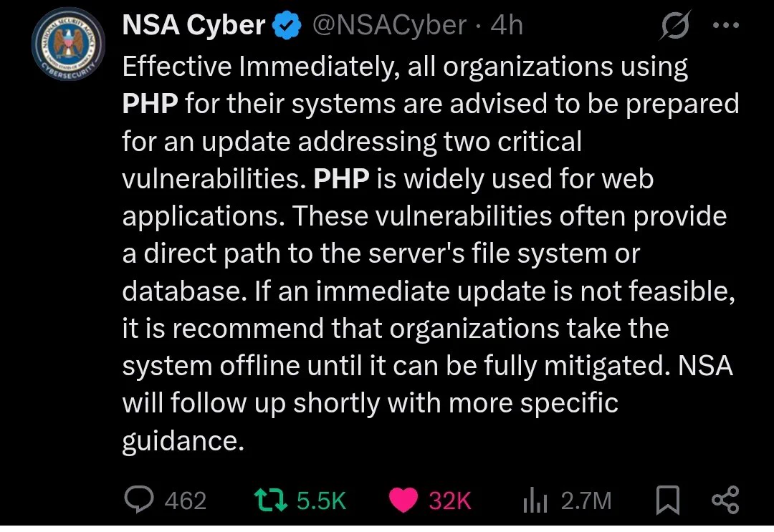Open the share post icon
The height and width of the screenshot is (532, 774).
pyautogui.click(x=725, y=500)
